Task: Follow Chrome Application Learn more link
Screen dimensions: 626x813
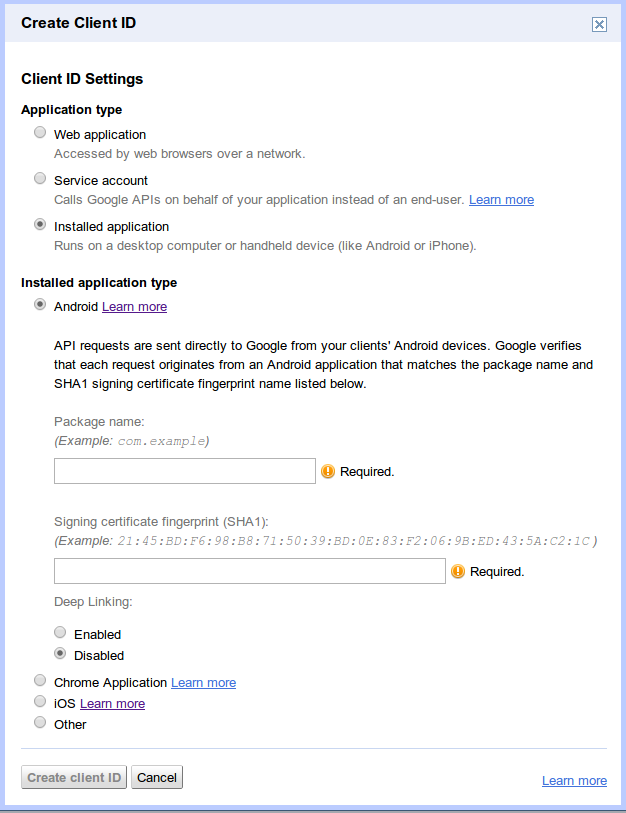Action: [x=203, y=683]
